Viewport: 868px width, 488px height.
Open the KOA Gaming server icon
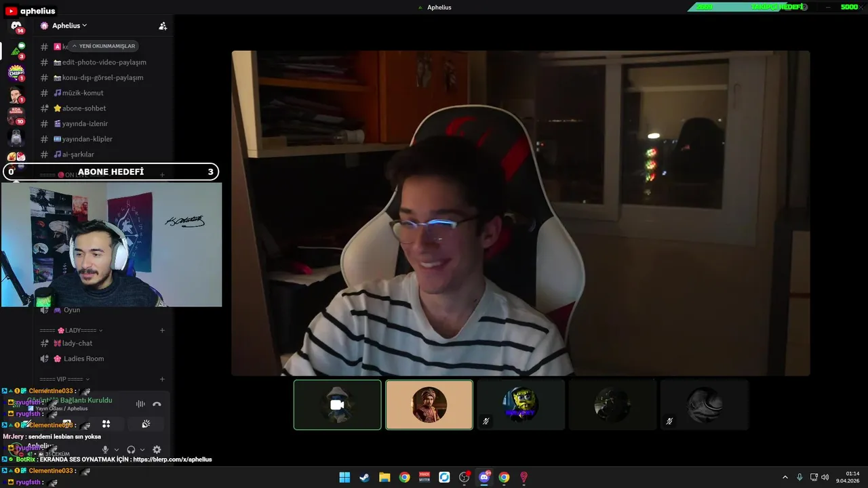coord(16,115)
